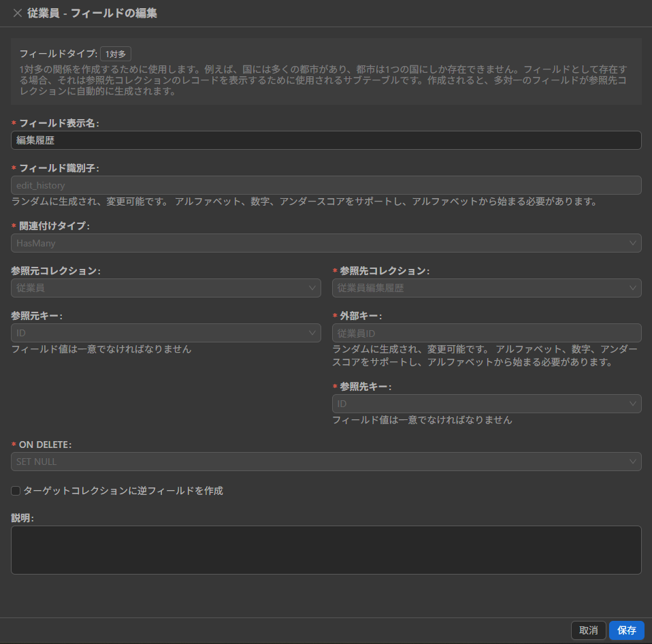Click the 関連付けタイプ label
This screenshot has width=652, height=644.
pyautogui.click(x=54, y=226)
